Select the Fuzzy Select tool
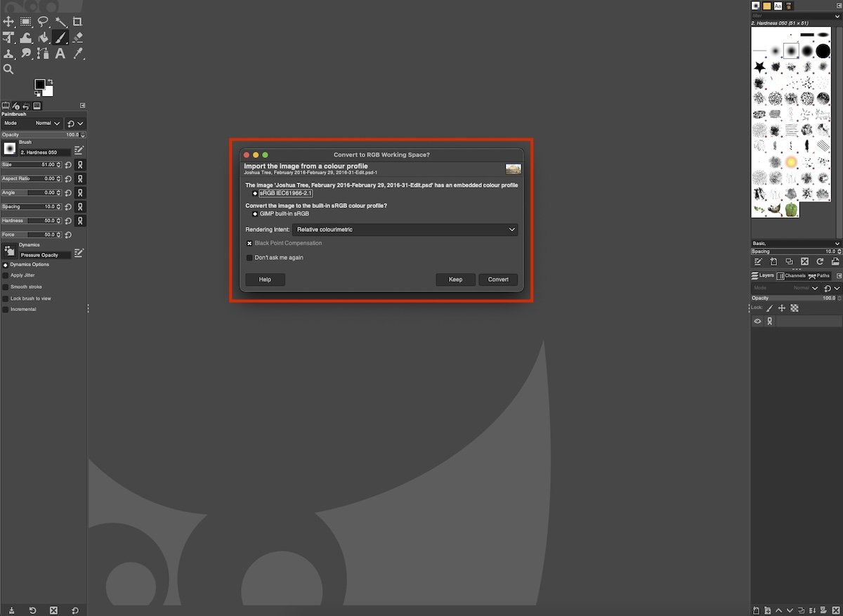 [59, 21]
